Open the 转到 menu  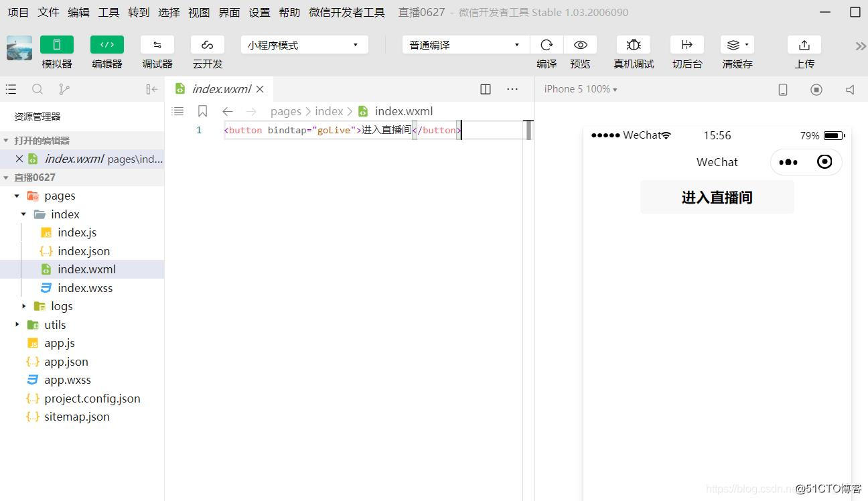pos(139,12)
